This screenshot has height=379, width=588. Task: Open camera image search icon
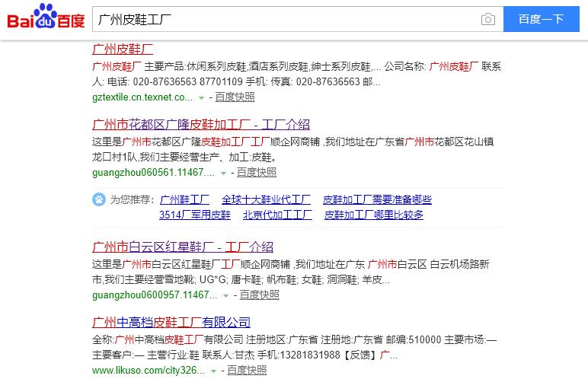pyautogui.click(x=488, y=19)
